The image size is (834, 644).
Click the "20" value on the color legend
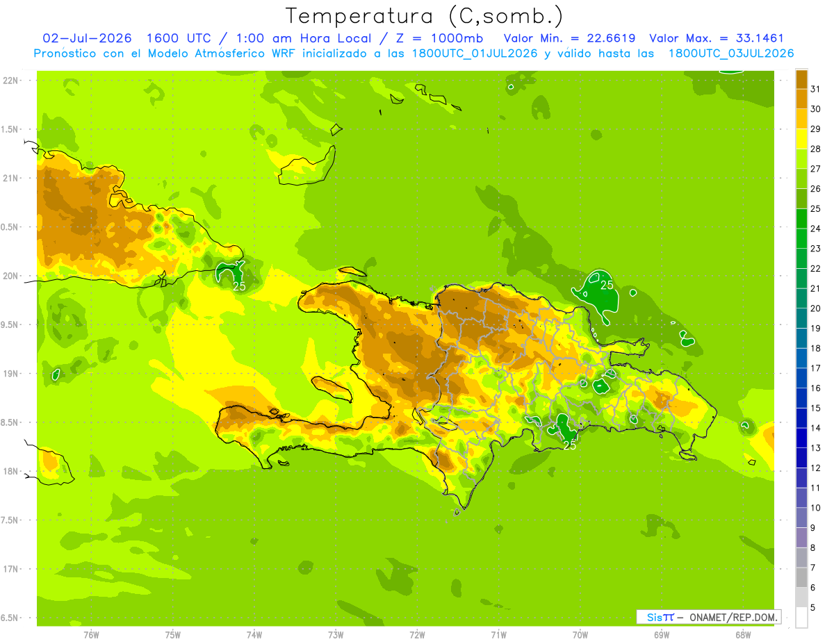(x=817, y=308)
